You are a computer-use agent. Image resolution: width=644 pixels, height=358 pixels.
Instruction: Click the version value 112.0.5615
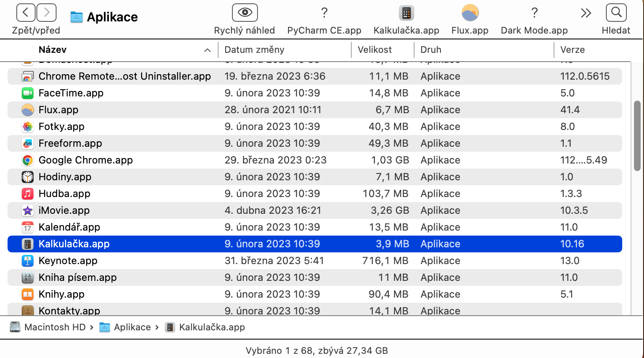(585, 76)
